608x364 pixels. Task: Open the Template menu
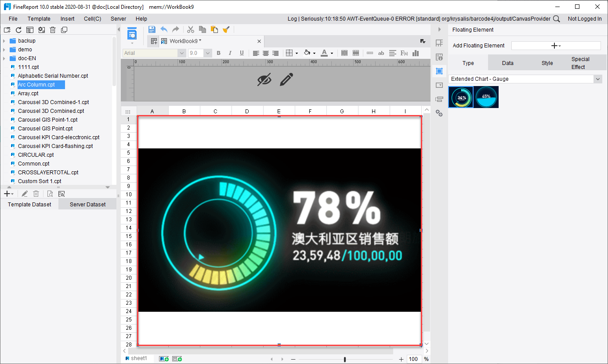pyautogui.click(x=39, y=19)
